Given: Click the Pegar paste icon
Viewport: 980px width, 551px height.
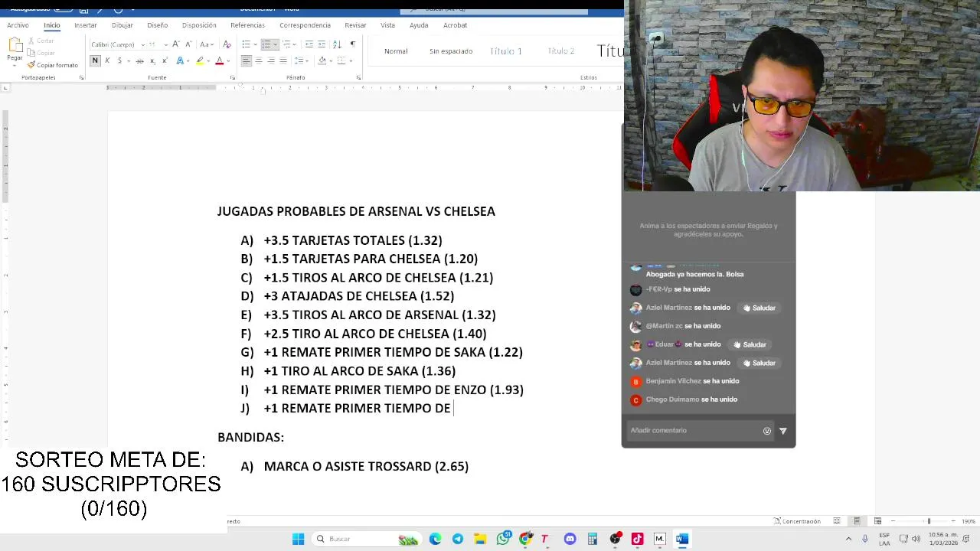Looking at the screenshot, I should (15, 46).
